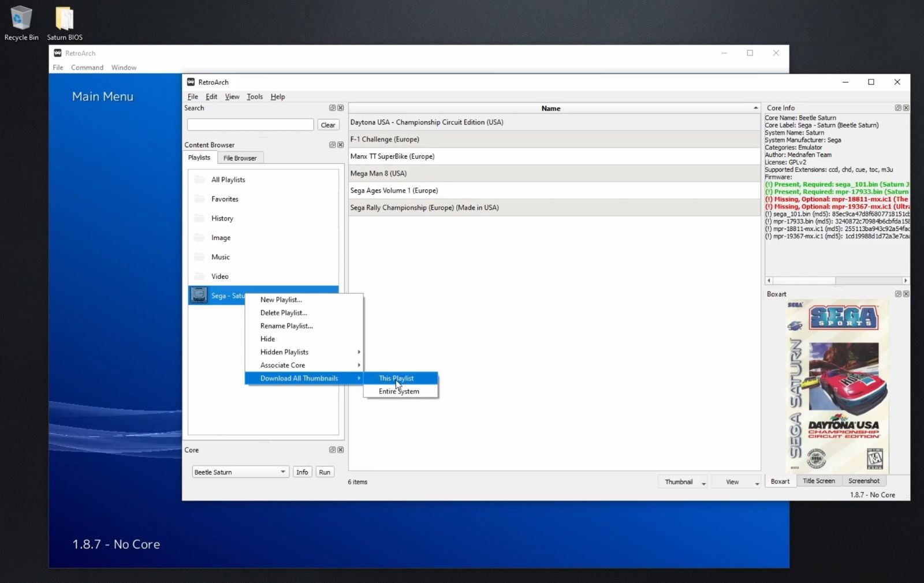Select Mega Man 8 (USA) entry
The width and height of the screenshot is (924, 583).
point(554,173)
